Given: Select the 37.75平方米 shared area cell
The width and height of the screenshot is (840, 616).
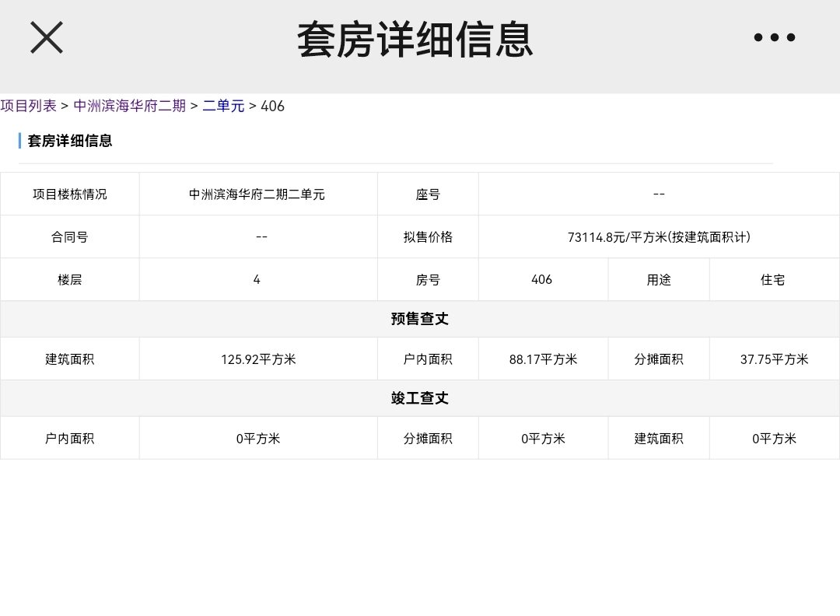Looking at the screenshot, I should [x=774, y=359].
